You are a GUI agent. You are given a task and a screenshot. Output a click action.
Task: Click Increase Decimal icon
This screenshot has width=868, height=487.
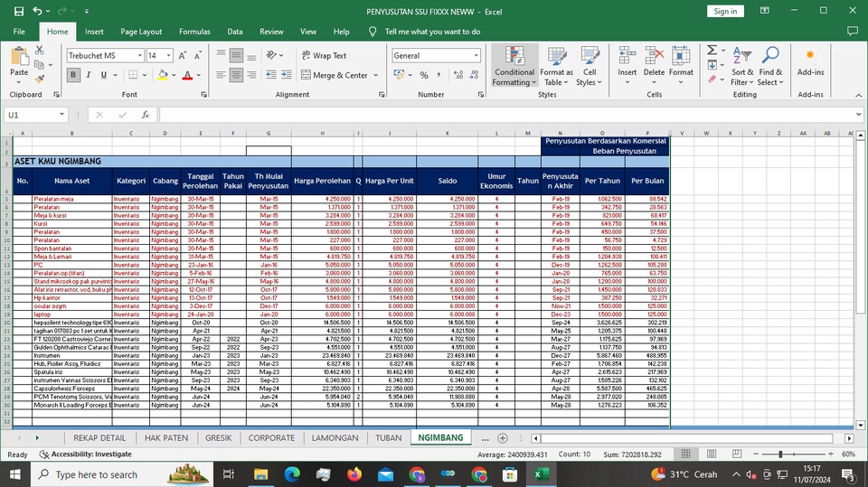click(458, 76)
